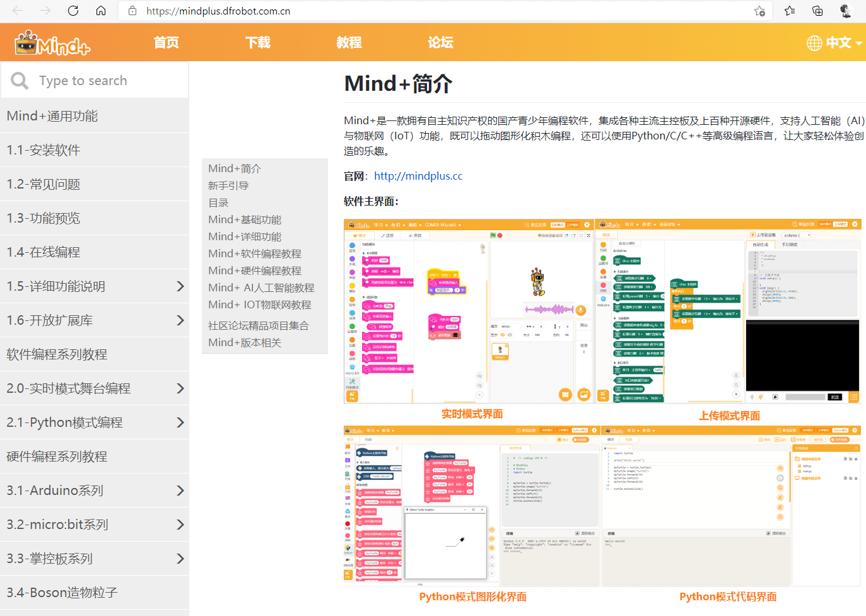
Task: Expand 2.1-Python模式编程 section
Action: pos(180,422)
